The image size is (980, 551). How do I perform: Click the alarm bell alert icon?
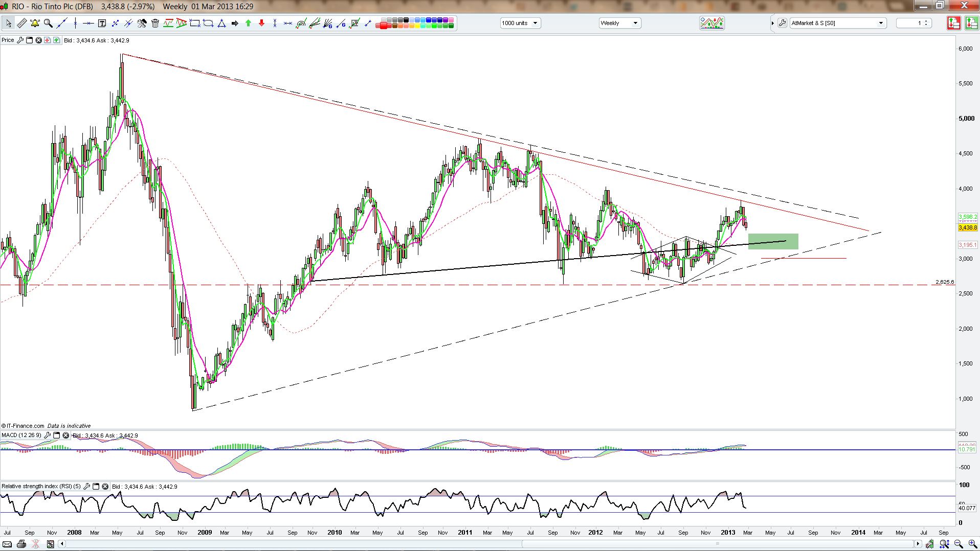35,23
